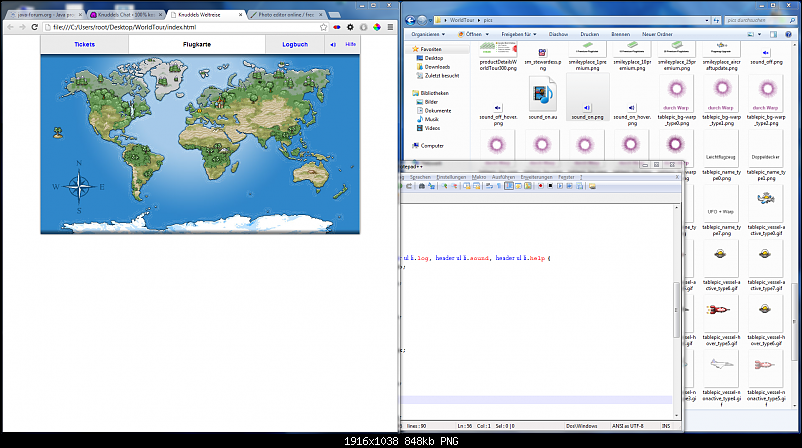802x448 pixels.
Task: Create a Neuer Ordner in Explorer
Action: 657,34
